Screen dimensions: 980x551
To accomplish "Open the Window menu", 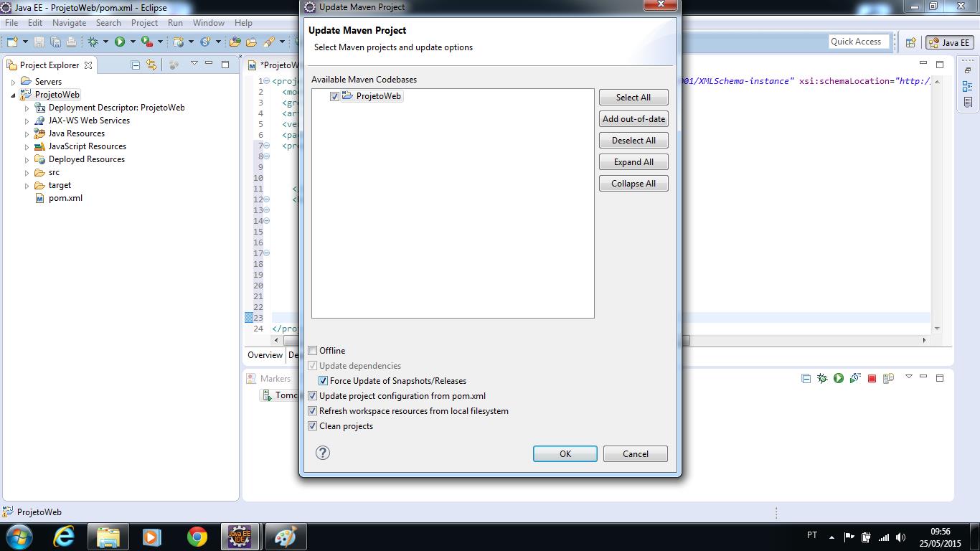I will [209, 23].
